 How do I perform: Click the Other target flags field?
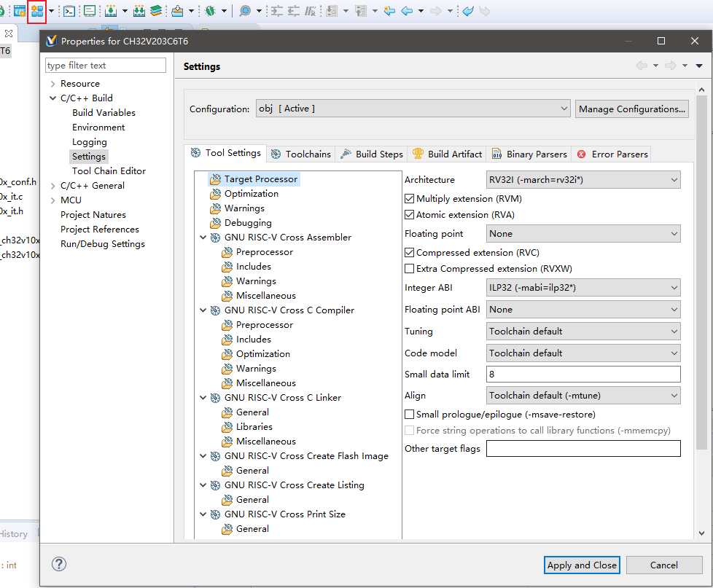[x=583, y=449]
